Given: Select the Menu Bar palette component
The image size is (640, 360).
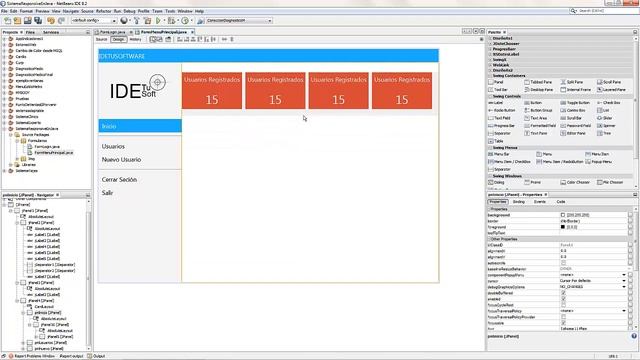Looking at the screenshot, I should coord(498,154).
